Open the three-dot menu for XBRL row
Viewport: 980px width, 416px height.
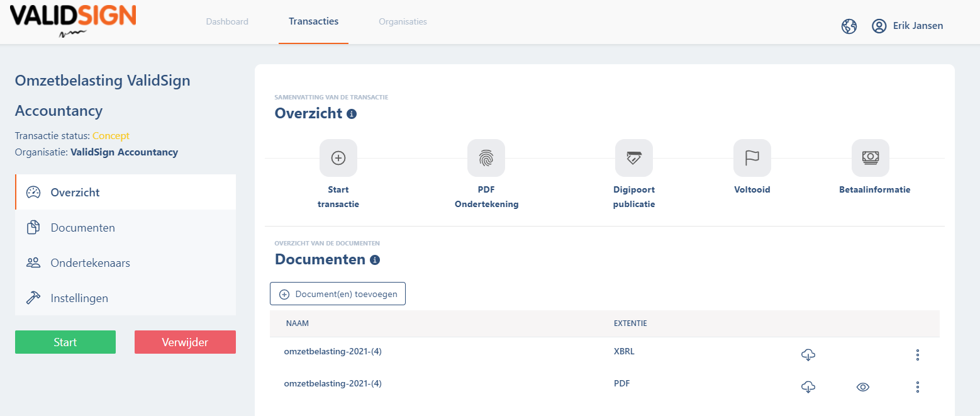click(x=917, y=355)
